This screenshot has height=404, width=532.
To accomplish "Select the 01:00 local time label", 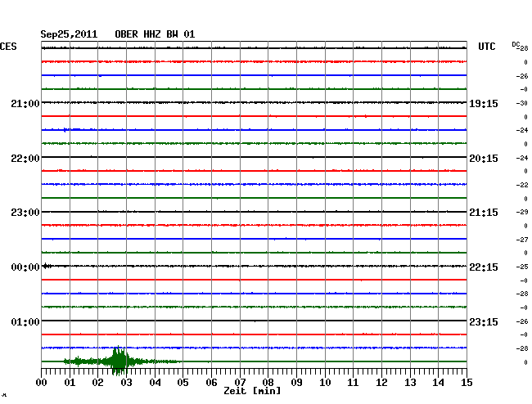I will click(x=25, y=321).
